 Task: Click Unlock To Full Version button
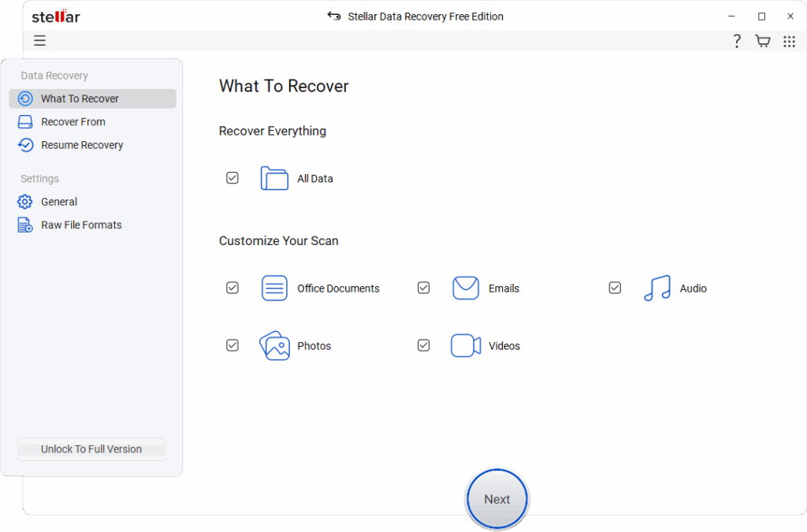pos(91,449)
